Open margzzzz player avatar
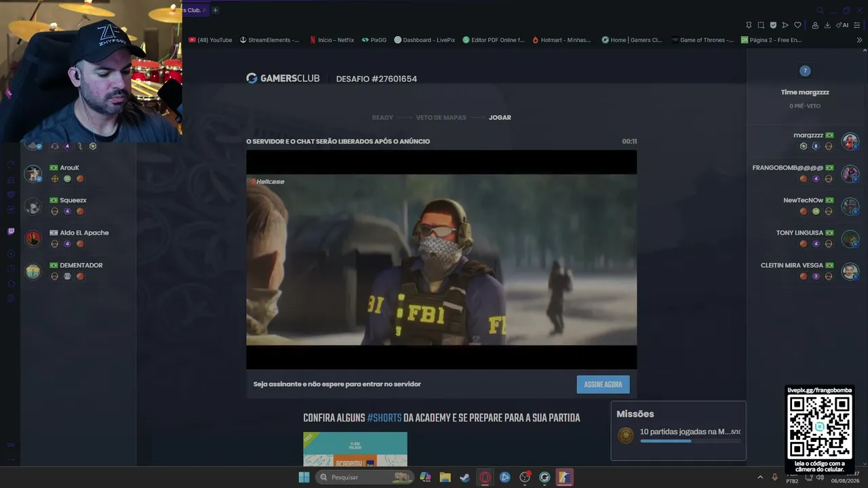This screenshot has height=488, width=868. point(850,141)
